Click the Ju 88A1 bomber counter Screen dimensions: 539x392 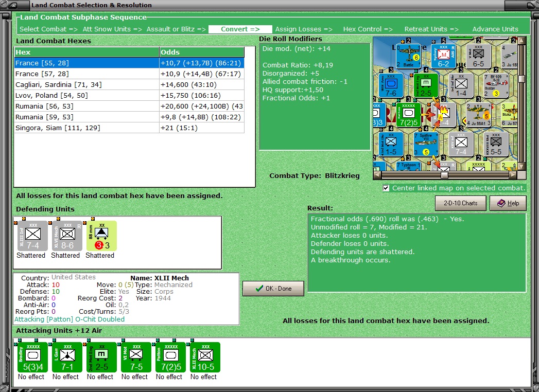pos(478,115)
